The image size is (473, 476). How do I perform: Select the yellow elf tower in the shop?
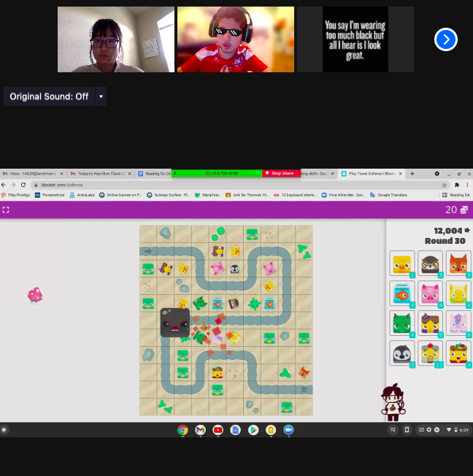[458, 293]
